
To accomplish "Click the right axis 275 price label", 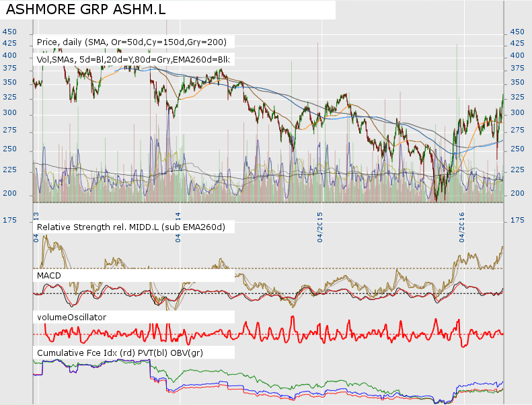I will [x=517, y=130].
